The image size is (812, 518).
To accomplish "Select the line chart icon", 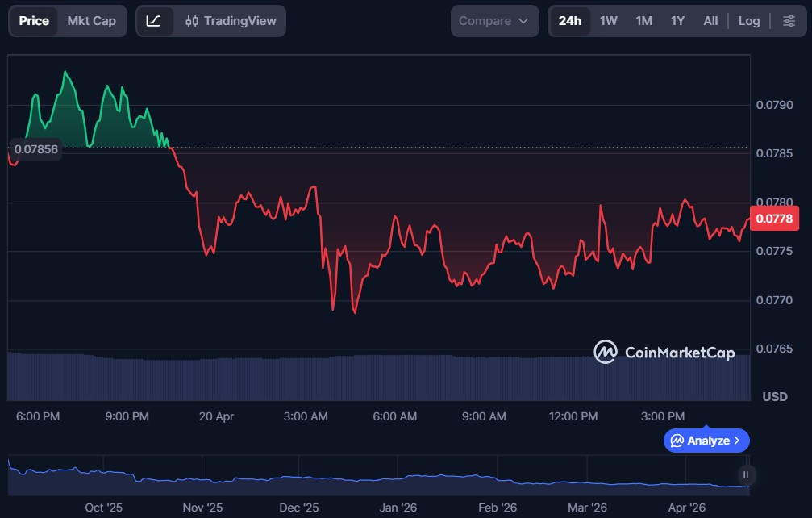I will [154, 21].
